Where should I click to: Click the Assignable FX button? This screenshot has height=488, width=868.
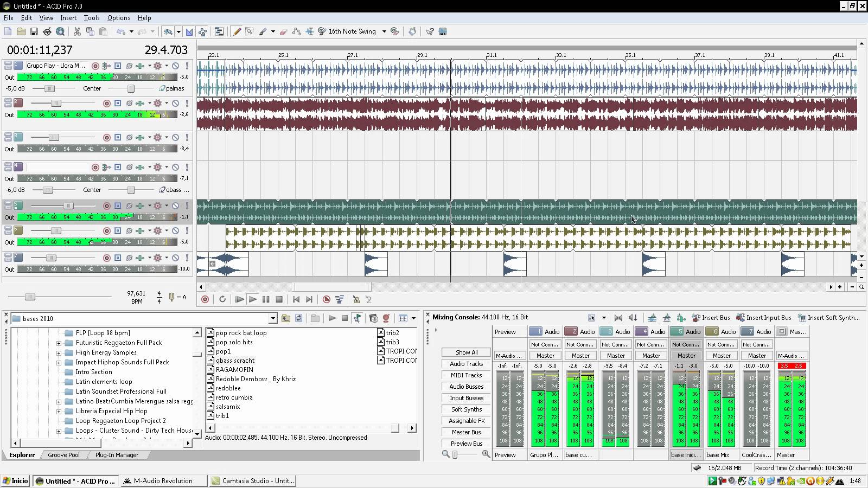[x=466, y=421]
